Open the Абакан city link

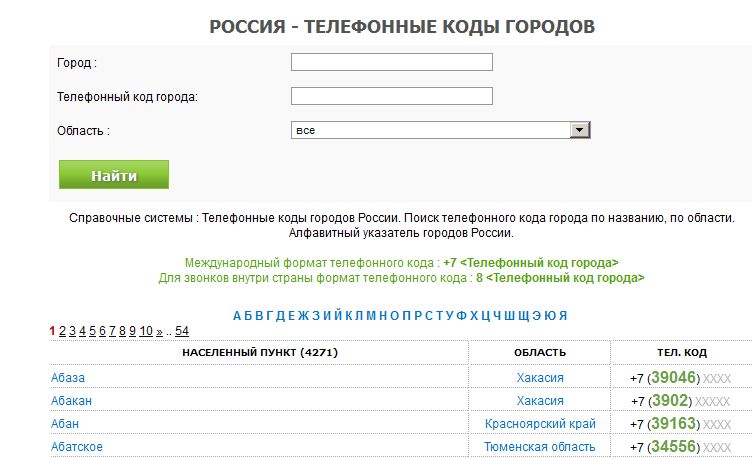(x=71, y=400)
